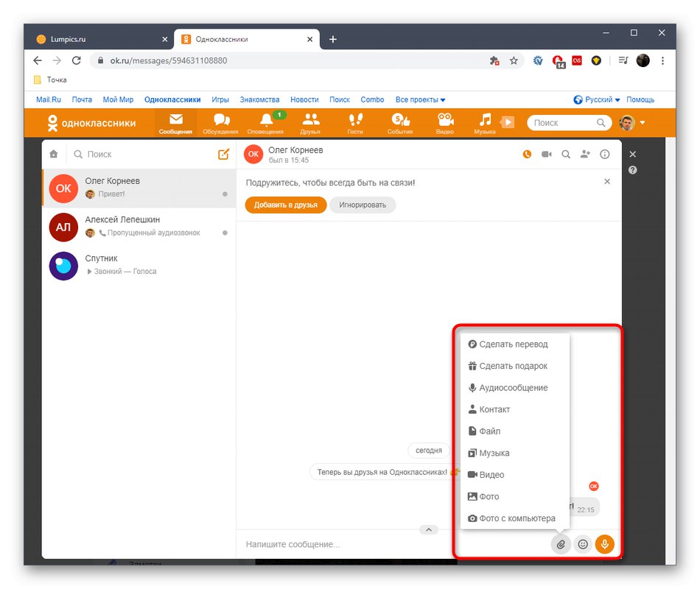Viewport: 700px width, 589px height.
Task: Open the 'Почта' link
Action: coord(82,99)
